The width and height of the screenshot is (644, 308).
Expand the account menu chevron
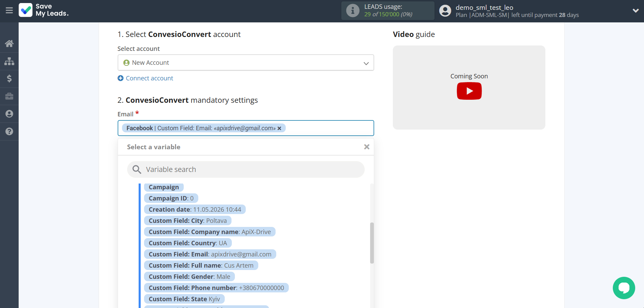[x=636, y=11]
